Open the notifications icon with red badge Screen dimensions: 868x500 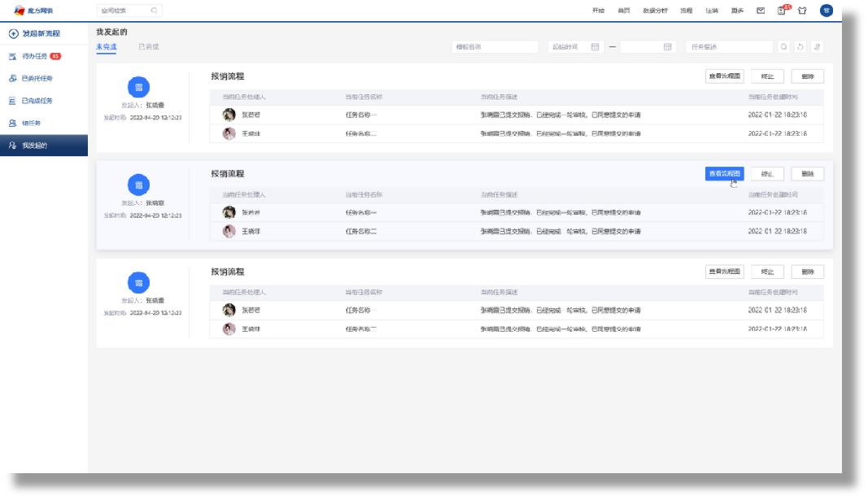point(783,11)
